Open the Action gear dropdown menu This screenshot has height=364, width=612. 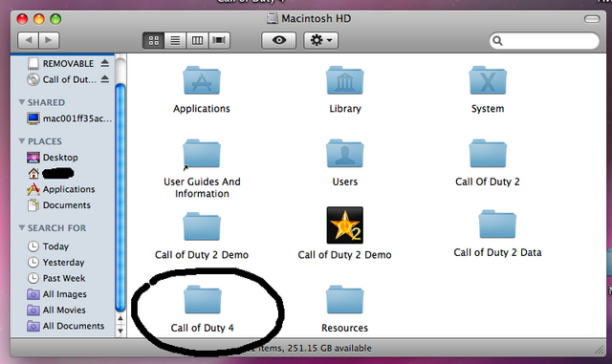(x=321, y=40)
